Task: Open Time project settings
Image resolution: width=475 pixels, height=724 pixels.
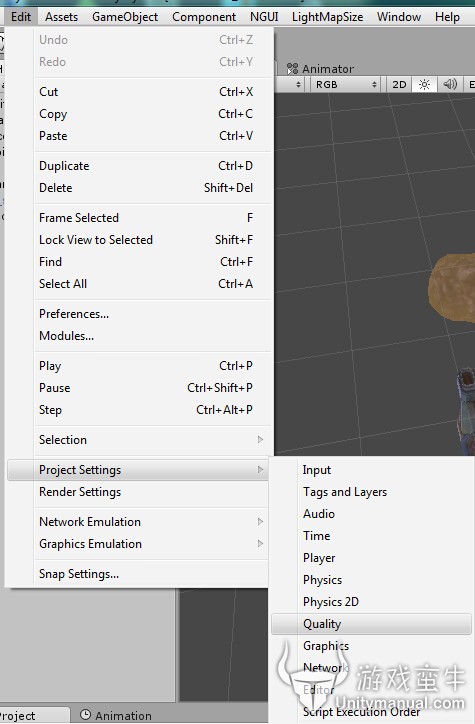Action: (x=372, y=536)
